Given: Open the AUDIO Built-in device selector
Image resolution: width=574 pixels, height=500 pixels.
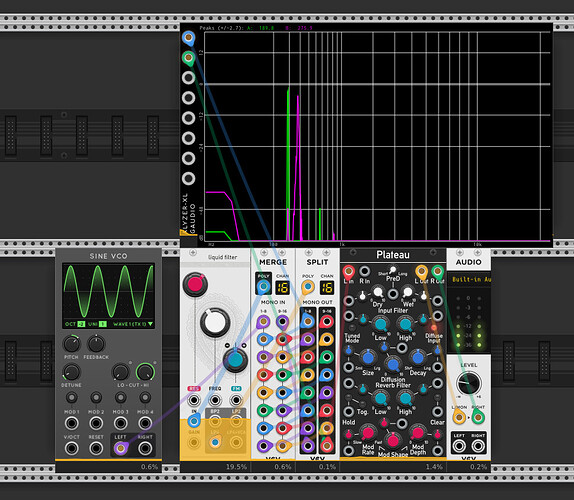Looking at the screenshot, I should [469, 279].
